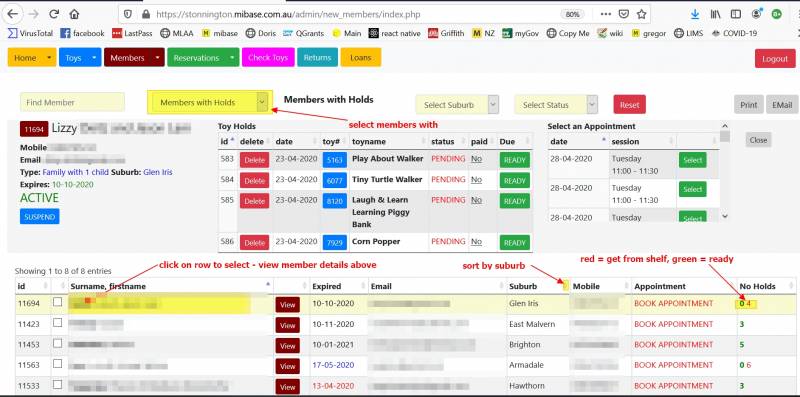This screenshot has height=397, width=800.
Task: Open the browser home page icon
Action: click(x=74, y=14)
